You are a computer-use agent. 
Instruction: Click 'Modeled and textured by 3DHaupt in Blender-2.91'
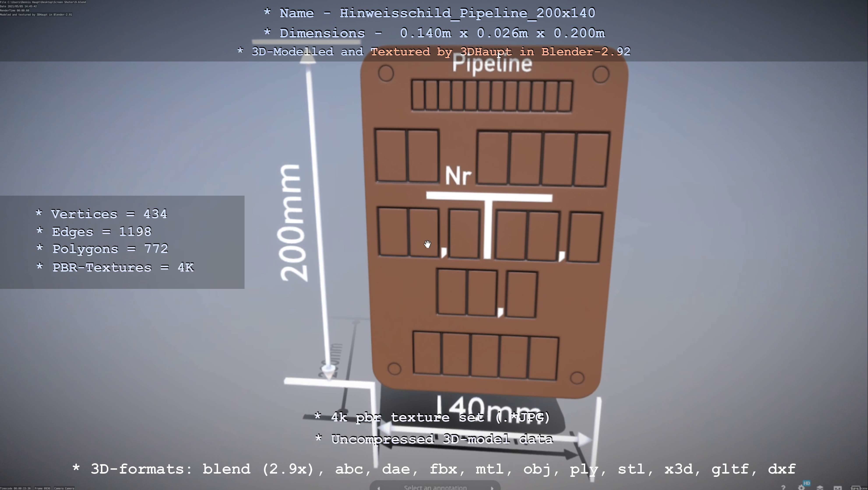pos(36,14)
